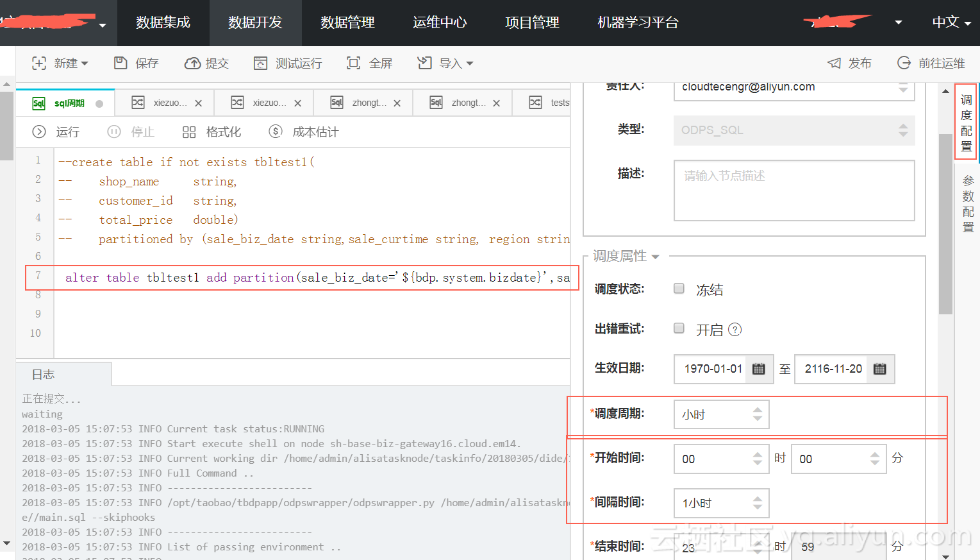Viewport: 980px width, 560px height.
Task: Open 数据集成 menu
Action: [163, 22]
